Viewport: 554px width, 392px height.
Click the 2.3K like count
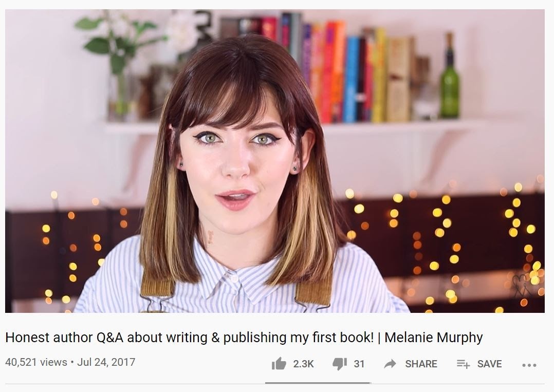(x=303, y=364)
